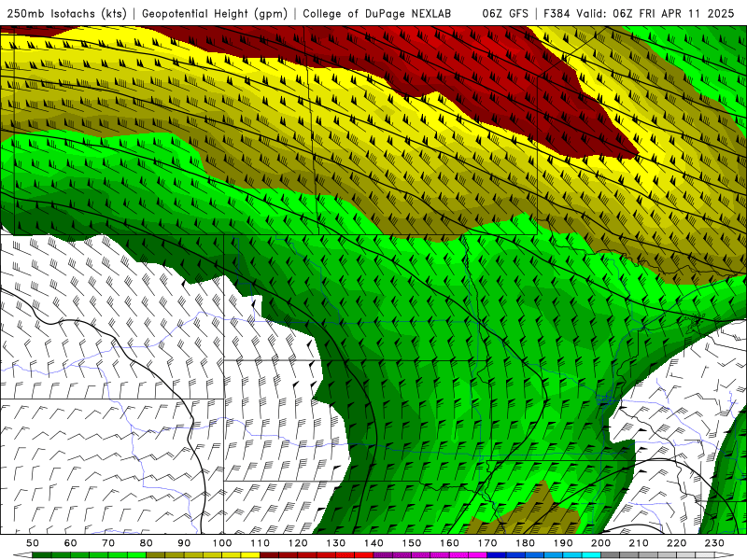Click the '100' legend value
This screenshot has width=747, height=560.
(x=222, y=543)
